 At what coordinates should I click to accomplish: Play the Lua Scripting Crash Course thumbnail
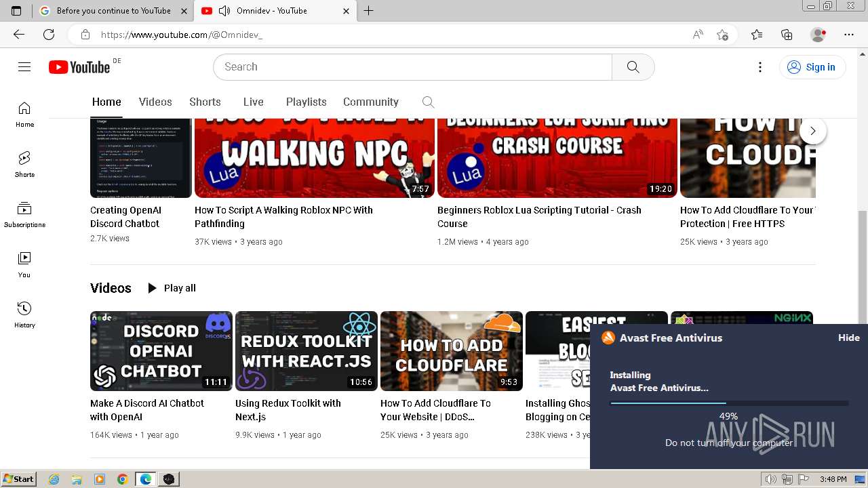coord(557,158)
